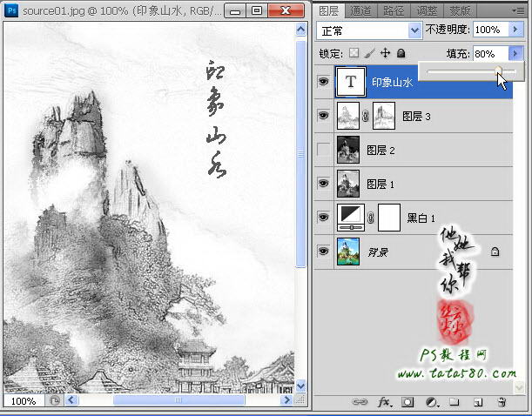Click the 100% zoom field in status bar
The height and width of the screenshot is (416, 532).
point(24,401)
